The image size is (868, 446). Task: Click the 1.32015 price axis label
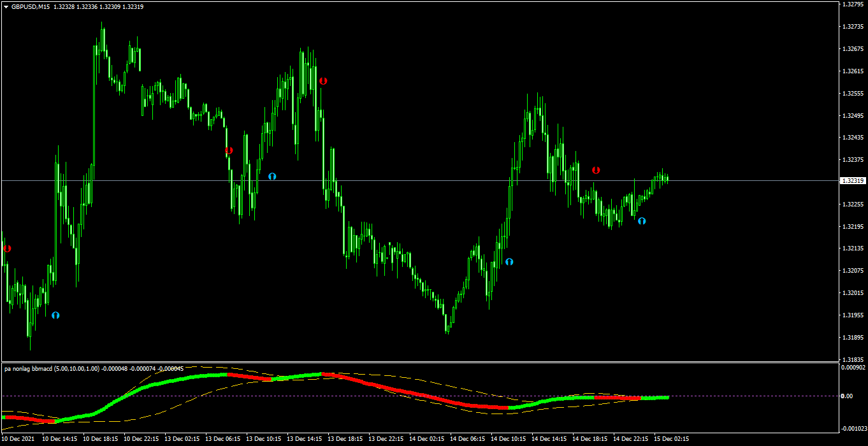(852, 293)
